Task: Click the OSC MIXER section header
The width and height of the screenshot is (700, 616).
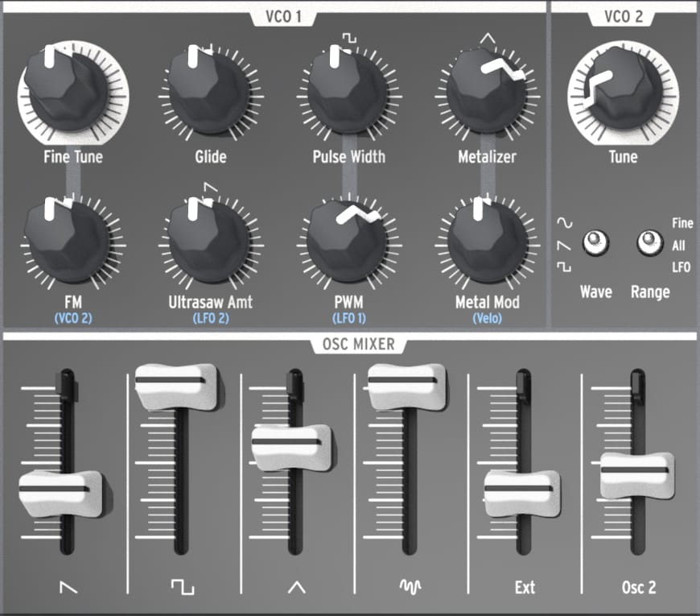Action: (x=359, y=344)
